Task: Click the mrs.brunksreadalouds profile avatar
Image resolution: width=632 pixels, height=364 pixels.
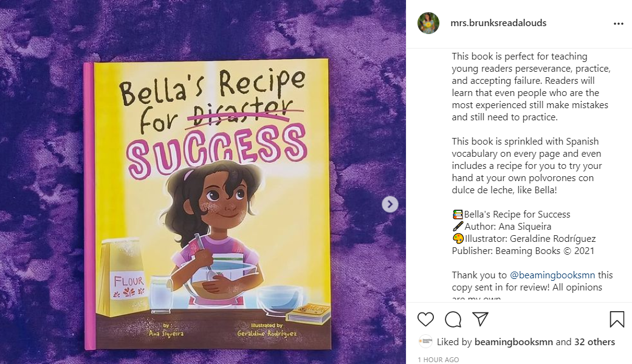Action: click(428, 23)
